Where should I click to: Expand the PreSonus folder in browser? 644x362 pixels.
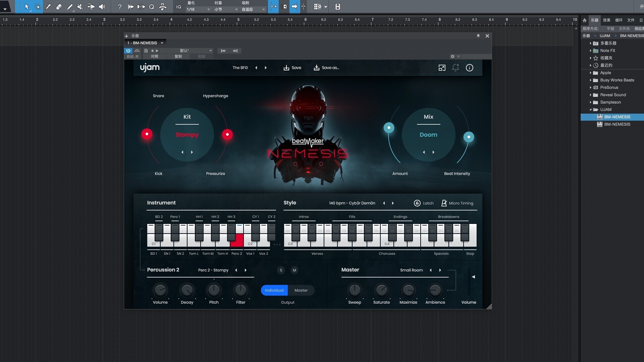tap(590, 87)
